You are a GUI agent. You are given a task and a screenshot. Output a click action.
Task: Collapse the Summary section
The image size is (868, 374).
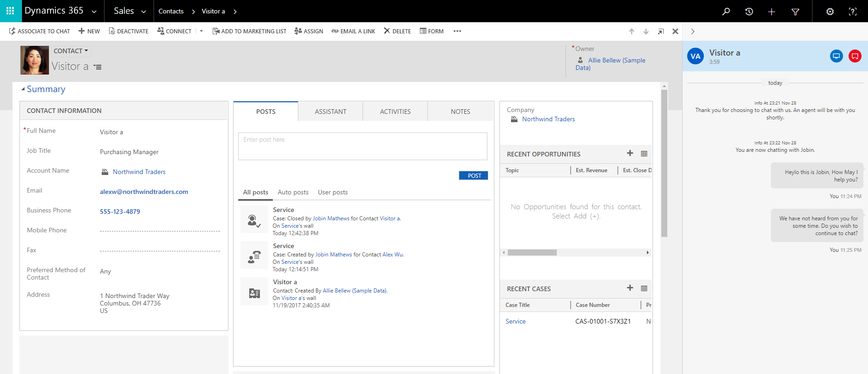(23, 89)
